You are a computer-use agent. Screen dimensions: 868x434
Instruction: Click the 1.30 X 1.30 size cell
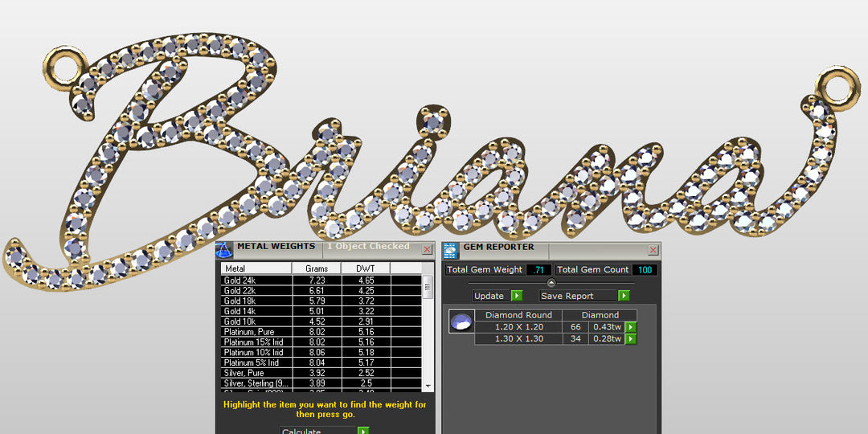518,339
